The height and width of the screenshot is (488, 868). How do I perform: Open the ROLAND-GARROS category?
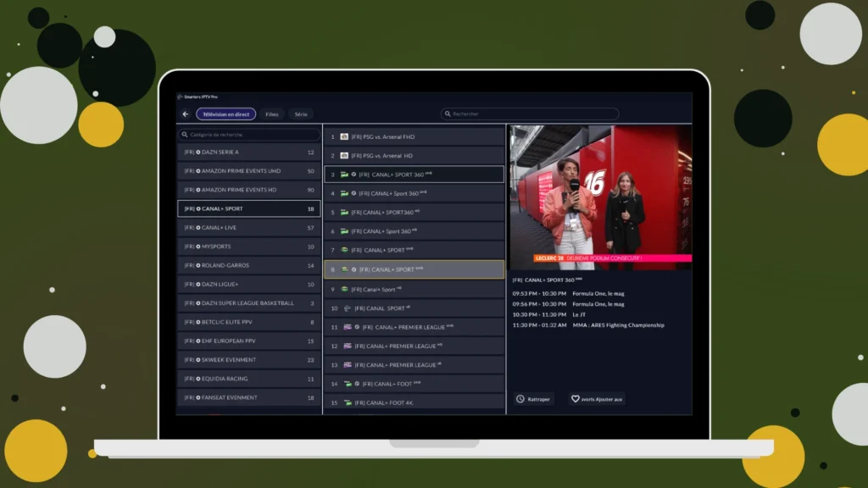click(248, 265)
